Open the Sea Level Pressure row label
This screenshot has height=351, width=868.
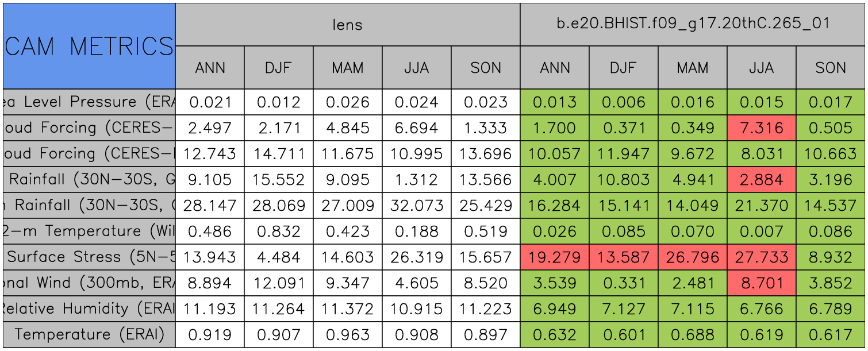[89, 102]
